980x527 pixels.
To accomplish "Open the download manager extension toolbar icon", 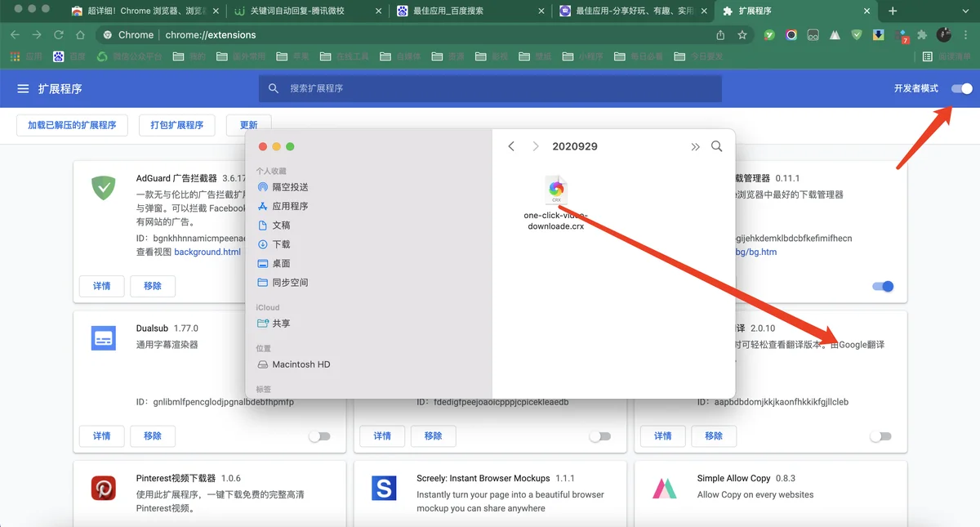I will tap(878, 35).
